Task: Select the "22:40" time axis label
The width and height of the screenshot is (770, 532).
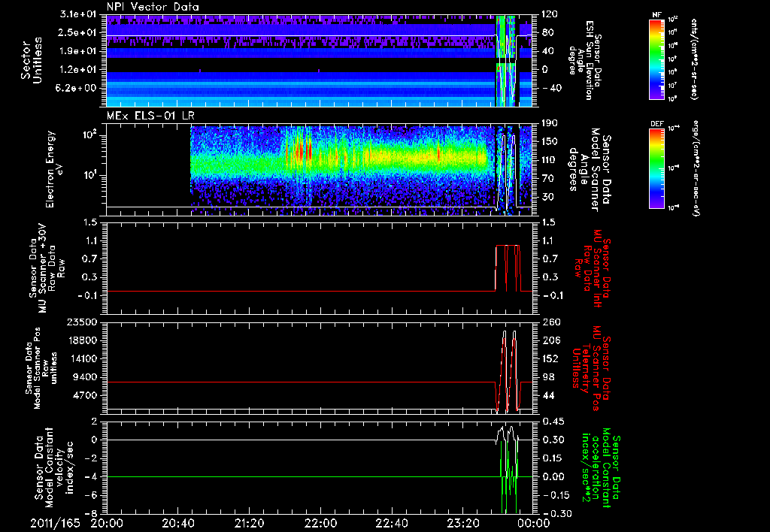Action: tap(393, 523)
